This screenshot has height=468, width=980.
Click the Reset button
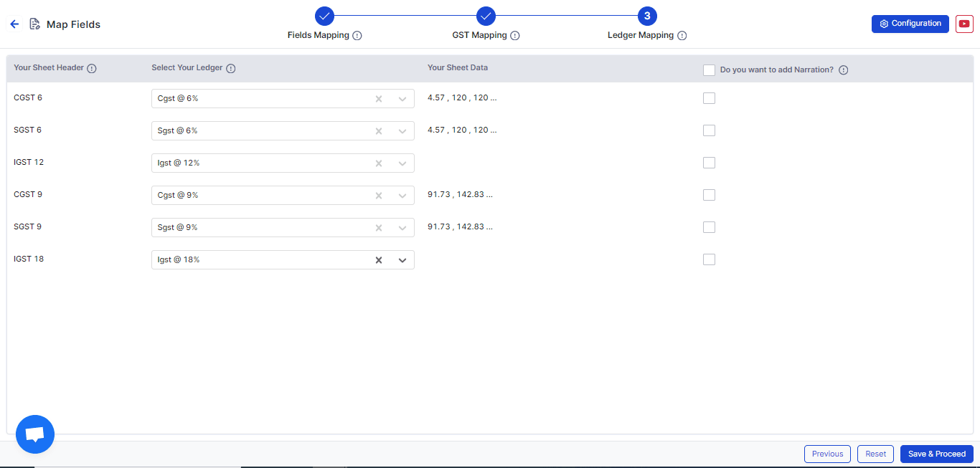click(x=875, y=454)
